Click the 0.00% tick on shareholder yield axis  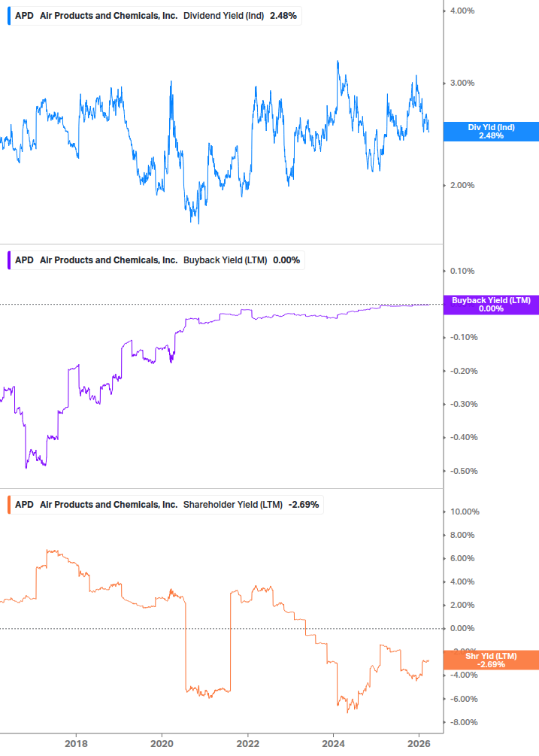[462, 628]
